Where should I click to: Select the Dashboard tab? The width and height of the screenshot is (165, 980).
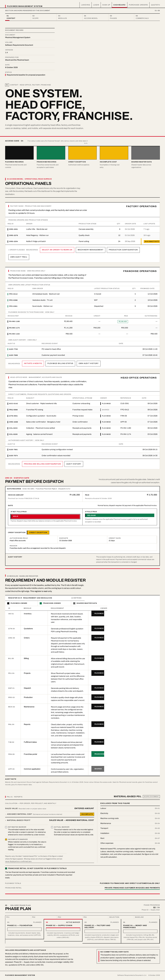(119, 5)
